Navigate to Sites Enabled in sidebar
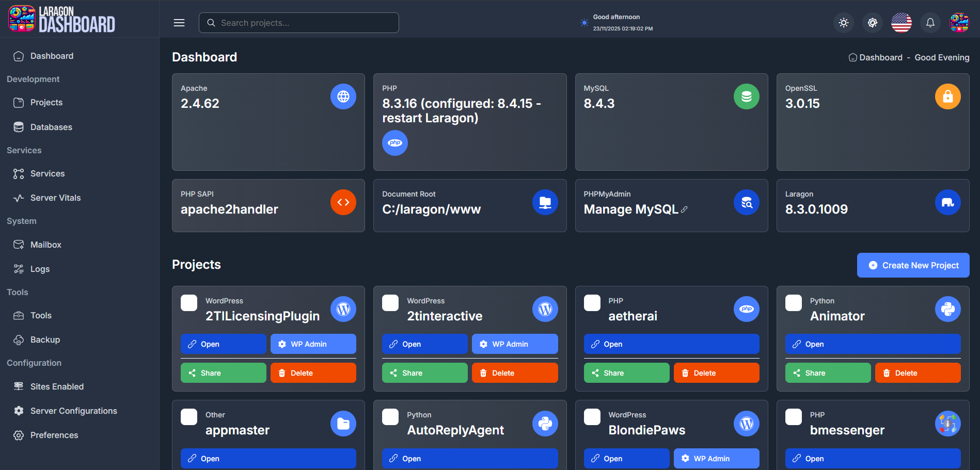The height and width of the screenshot is (470, 980). tap(57, 386)
